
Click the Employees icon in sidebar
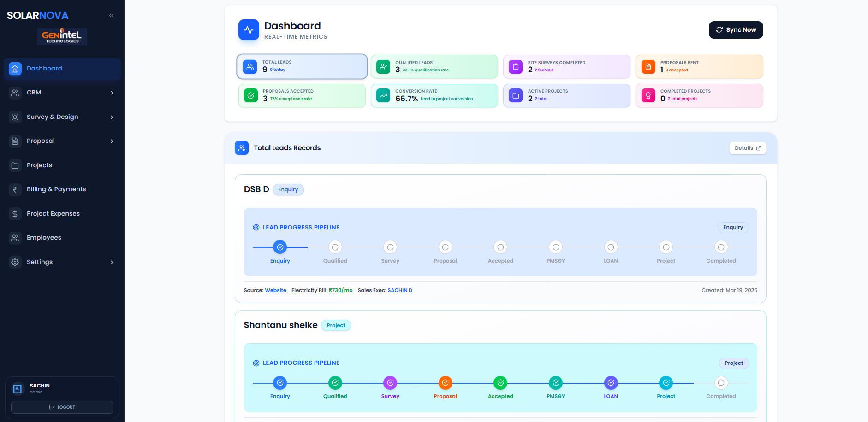click(x=15, y=238)
